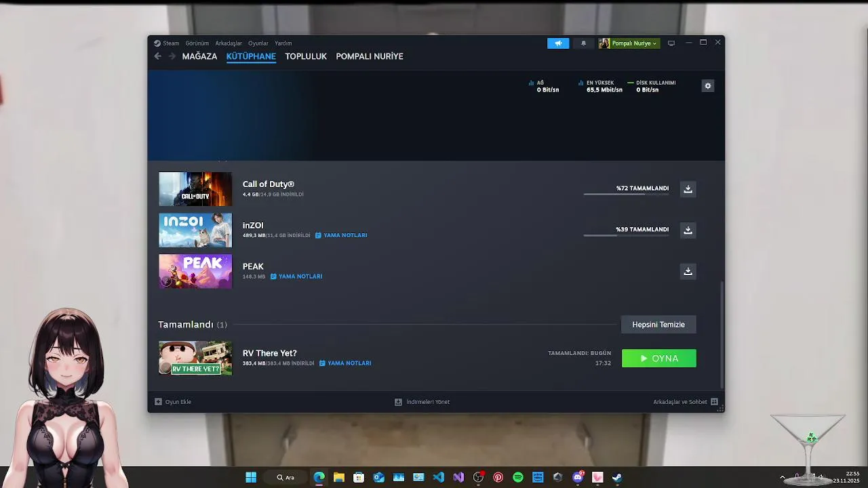868x488 pixels.
Task: Open Outlook from the taskbar
Action: tap(378, 477)
